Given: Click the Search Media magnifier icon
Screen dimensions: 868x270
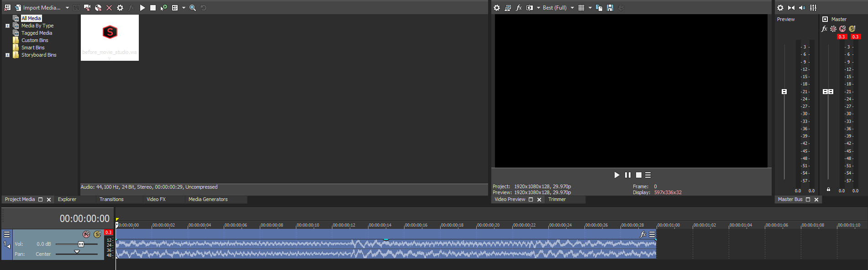Looking at the screenshot, I should pyautogui.click(x=193, y=8).
